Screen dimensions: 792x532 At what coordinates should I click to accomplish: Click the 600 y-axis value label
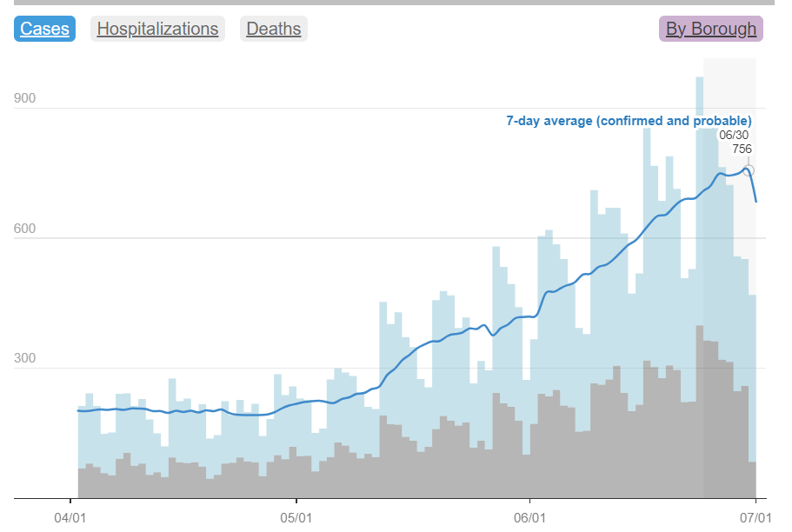pos(25,228)
